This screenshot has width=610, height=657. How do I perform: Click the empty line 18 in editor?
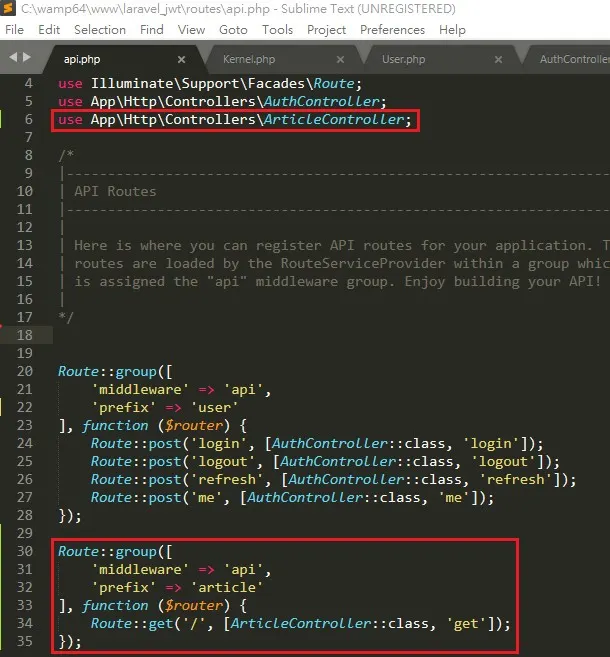pyautogui.click(x=331, y=335)
